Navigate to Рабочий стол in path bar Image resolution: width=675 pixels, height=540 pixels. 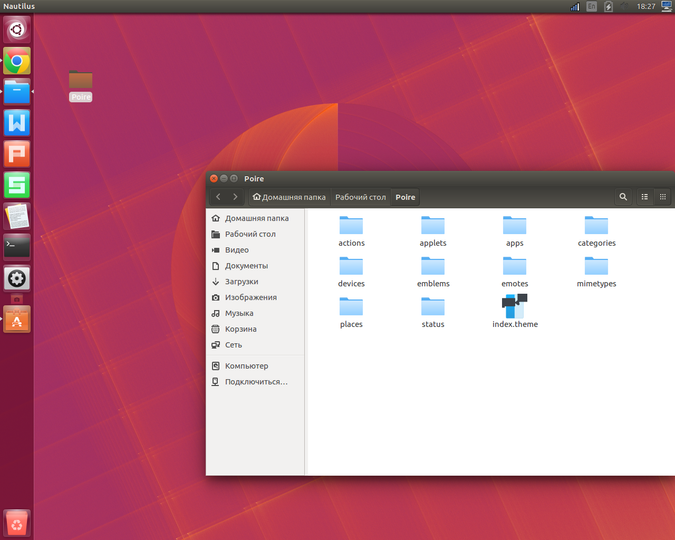click(x=360, y=197)
